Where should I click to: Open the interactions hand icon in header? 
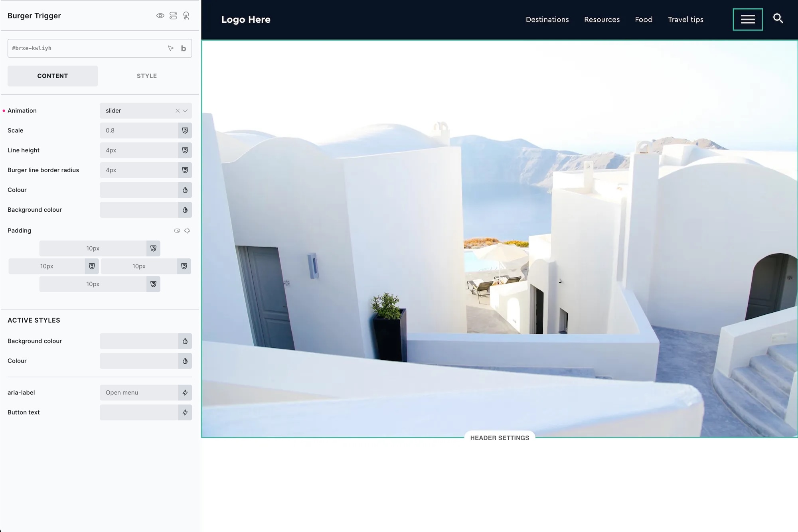tap(186, 16)
